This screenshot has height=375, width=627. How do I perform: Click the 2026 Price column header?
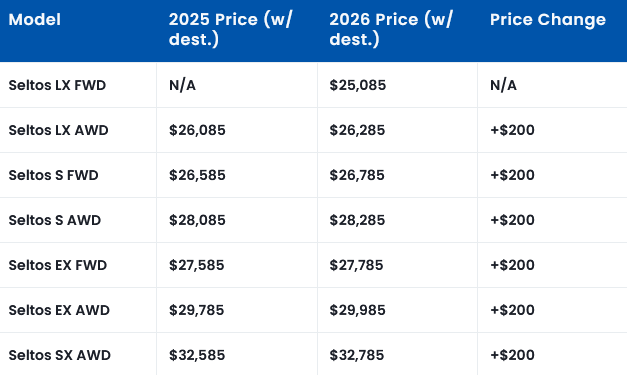[x=391, y=29]
